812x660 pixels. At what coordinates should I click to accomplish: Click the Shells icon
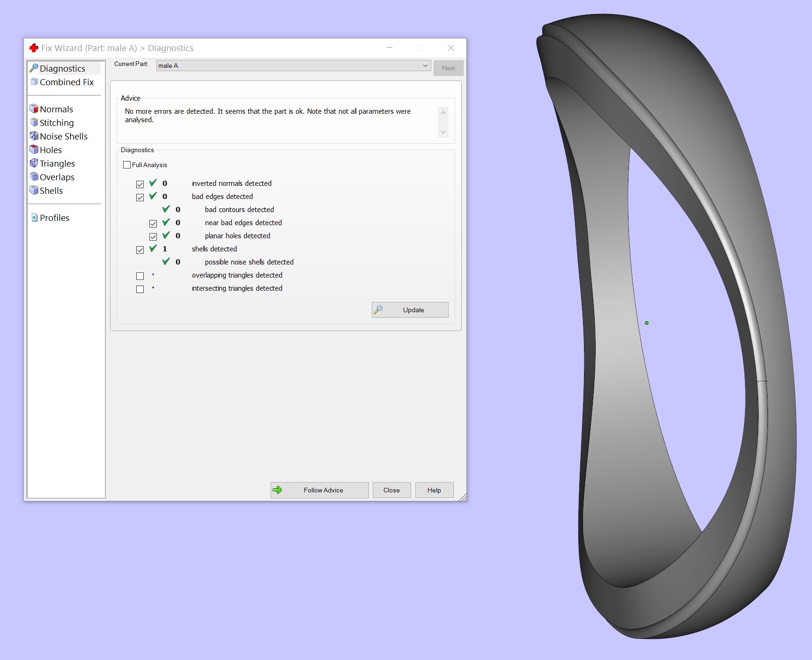[34, 191]
